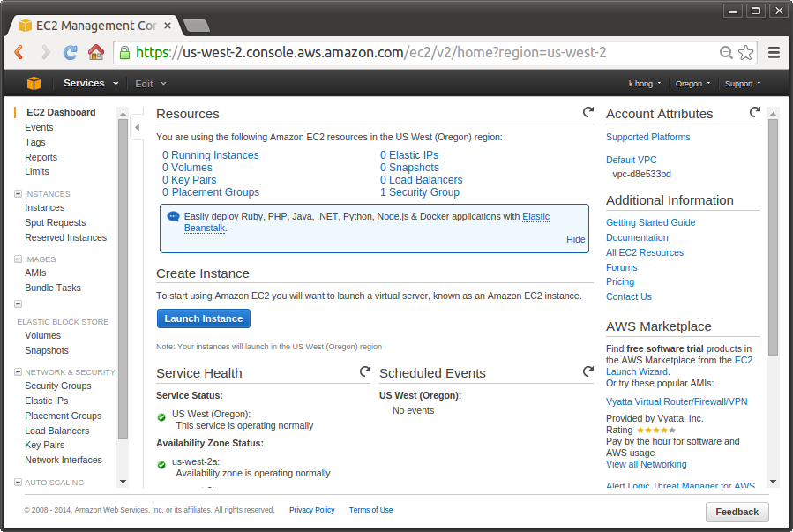793x532 pixels.
Task: Open the Terms of Use link
Action: pos(370,510)
